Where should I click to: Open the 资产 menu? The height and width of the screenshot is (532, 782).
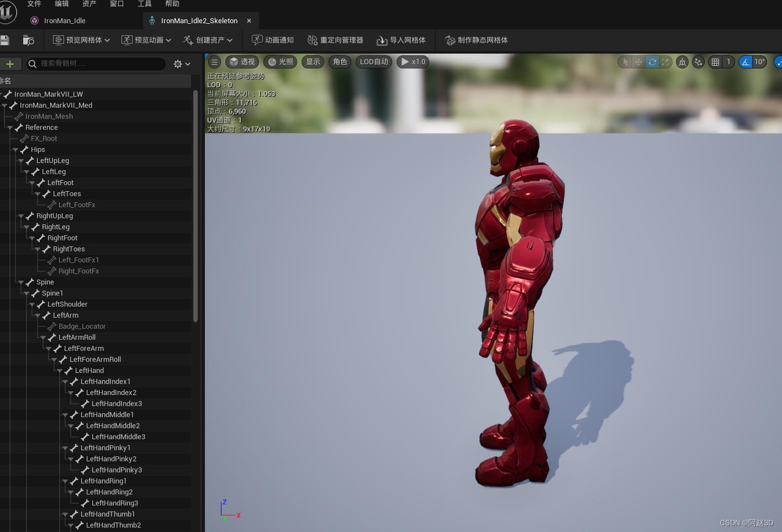tap(89, 4)
